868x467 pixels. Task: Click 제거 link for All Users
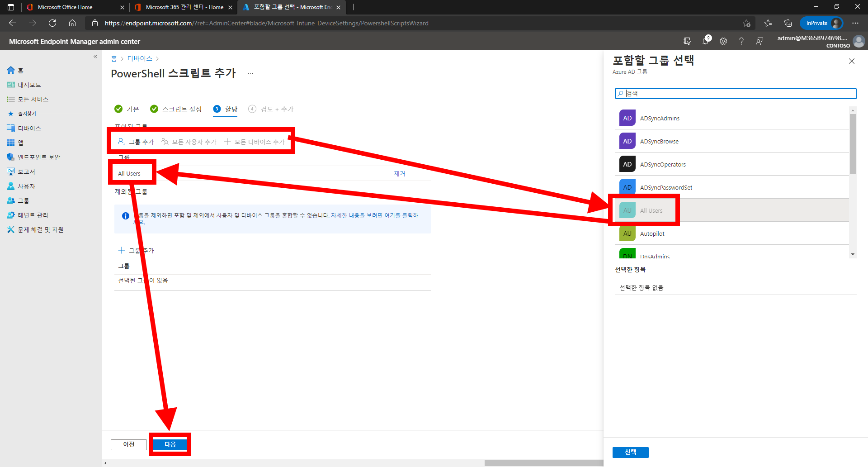click(x=400, y=174)
